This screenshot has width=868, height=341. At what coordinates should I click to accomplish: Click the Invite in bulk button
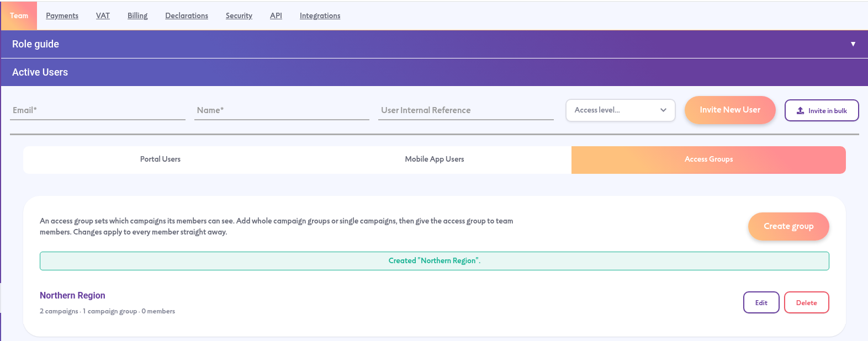pos(822,110)
